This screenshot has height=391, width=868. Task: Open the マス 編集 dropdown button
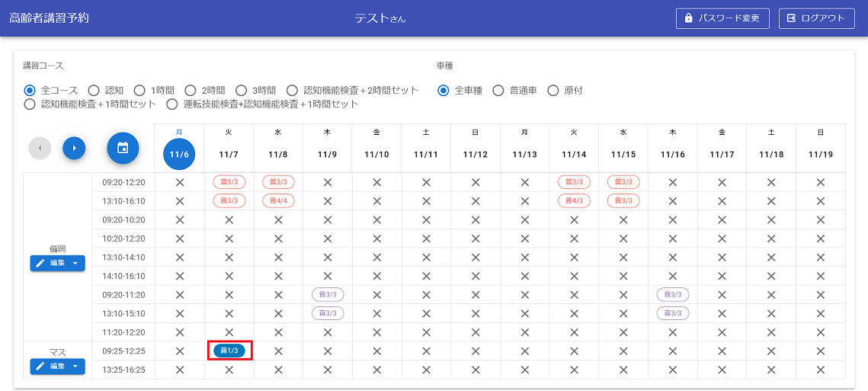tap(58, 367)
